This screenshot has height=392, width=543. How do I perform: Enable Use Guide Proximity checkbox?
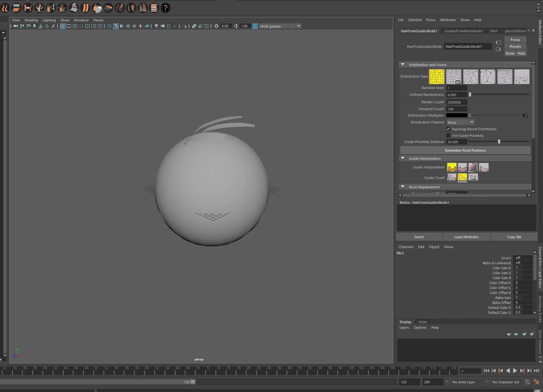448,136
